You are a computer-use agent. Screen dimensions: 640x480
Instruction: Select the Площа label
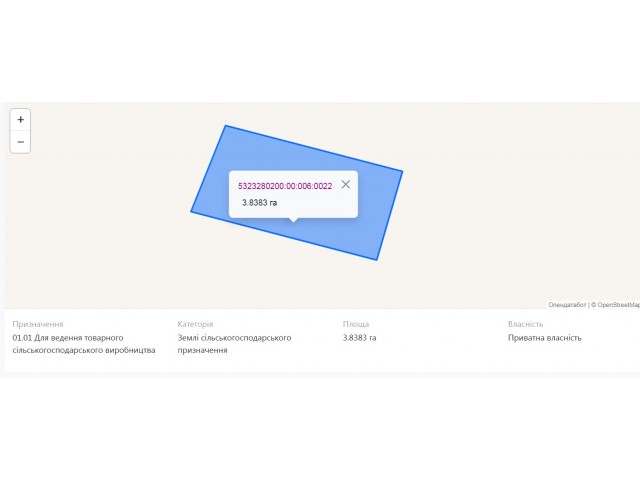click(356, 324)
